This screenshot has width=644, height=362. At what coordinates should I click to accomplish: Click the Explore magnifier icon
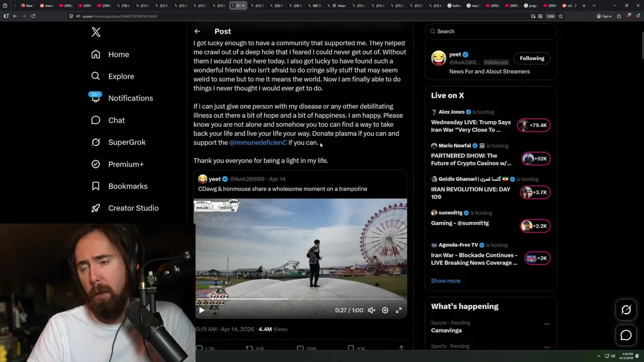click(x=96, y=76)
